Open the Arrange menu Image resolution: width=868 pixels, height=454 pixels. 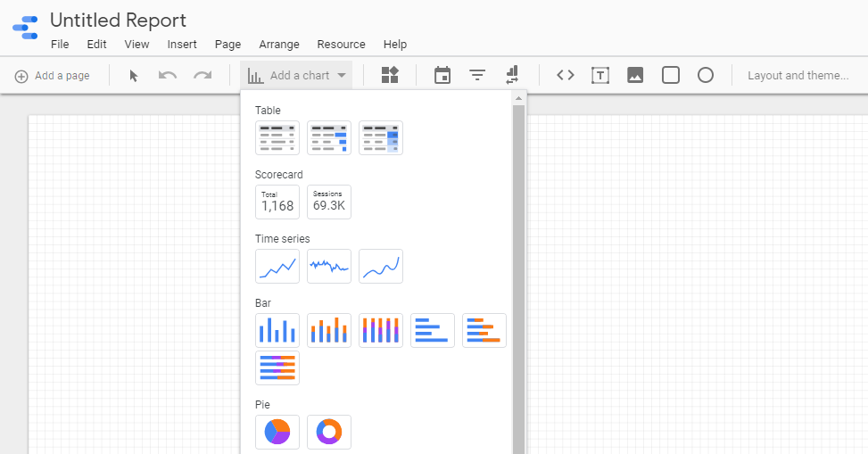coord(279,45)
